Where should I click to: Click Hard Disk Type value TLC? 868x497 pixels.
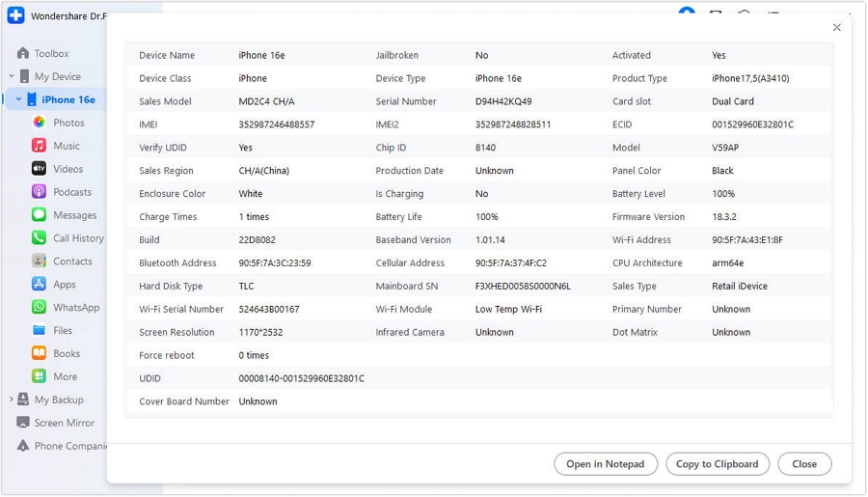[x=246, y=287]
